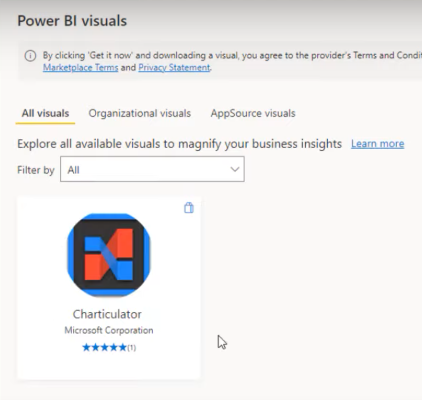Viewport: 422px width, 400px height.
Task: Click the Microsoft Corporation publisher name
Action: (x=109, y=330)
